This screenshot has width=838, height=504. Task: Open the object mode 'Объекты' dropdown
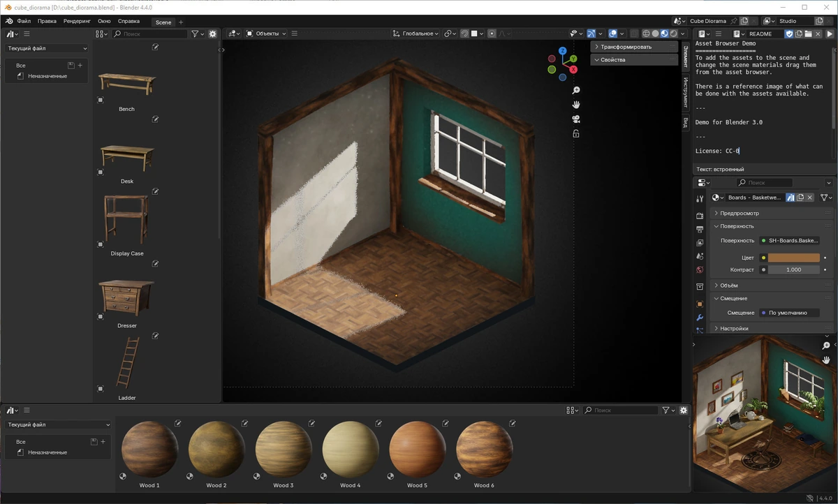pyautogui.click(x=265, y=34)
